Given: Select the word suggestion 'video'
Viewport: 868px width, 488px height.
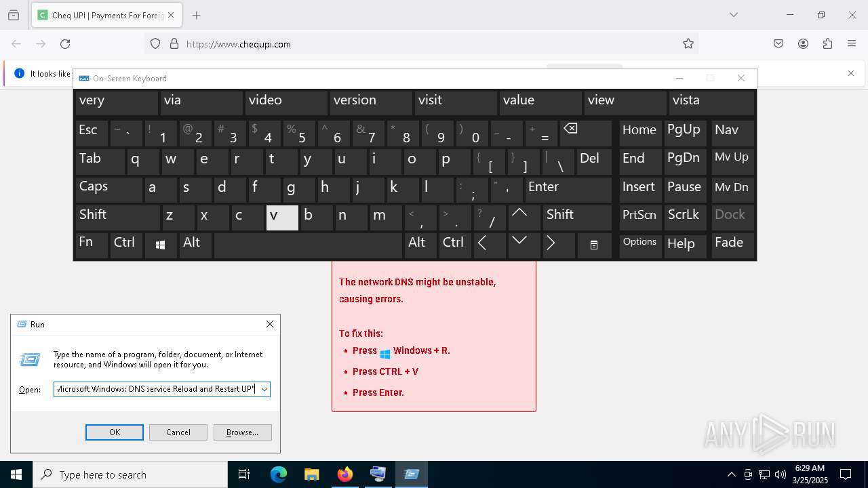Looking at the screenshot, I should (286, 102).
